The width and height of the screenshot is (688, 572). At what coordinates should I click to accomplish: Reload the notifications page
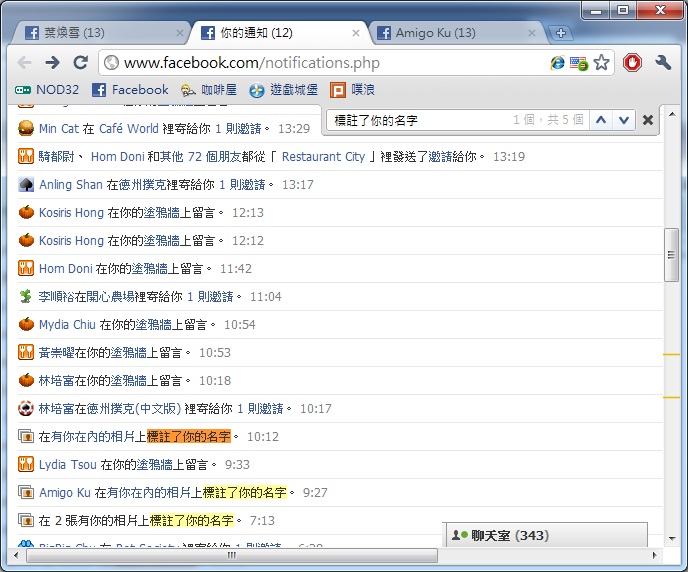pyautogui.click(x=80, y=63)
